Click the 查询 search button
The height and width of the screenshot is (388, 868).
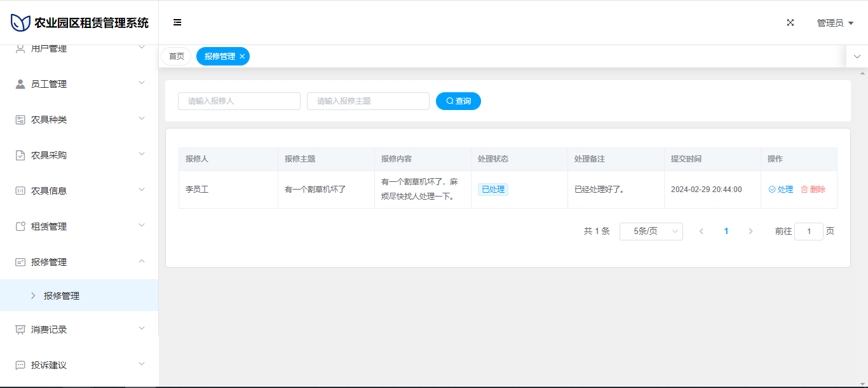(x=458, y=101)
